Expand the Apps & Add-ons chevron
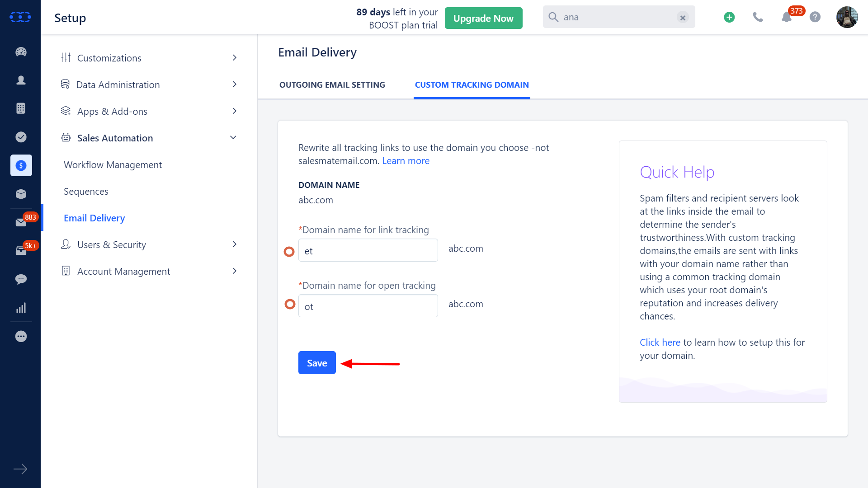 point(234,111)
